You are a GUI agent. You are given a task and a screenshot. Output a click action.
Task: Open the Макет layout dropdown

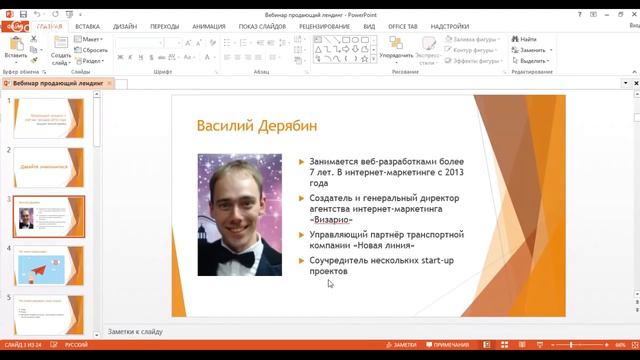(x=89, y=39)
